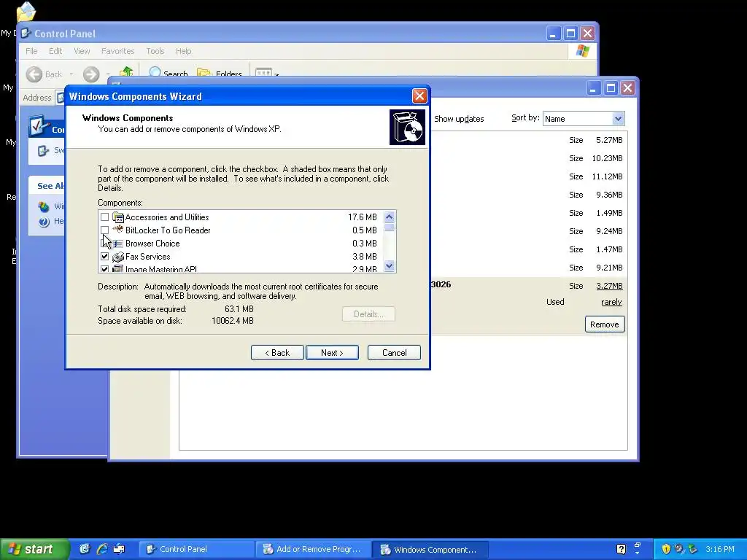This screenshot has width=747, height=560.
Task: Click the Show updates label
Action: pyautogui.click(x=459, y=119)
